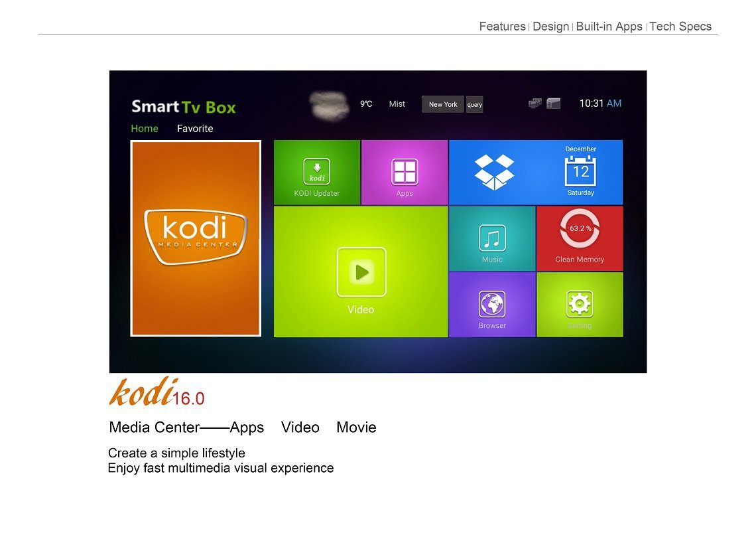Open the Music tile
The height and width of the screenshot is (535, 756).
coord(492,238)
